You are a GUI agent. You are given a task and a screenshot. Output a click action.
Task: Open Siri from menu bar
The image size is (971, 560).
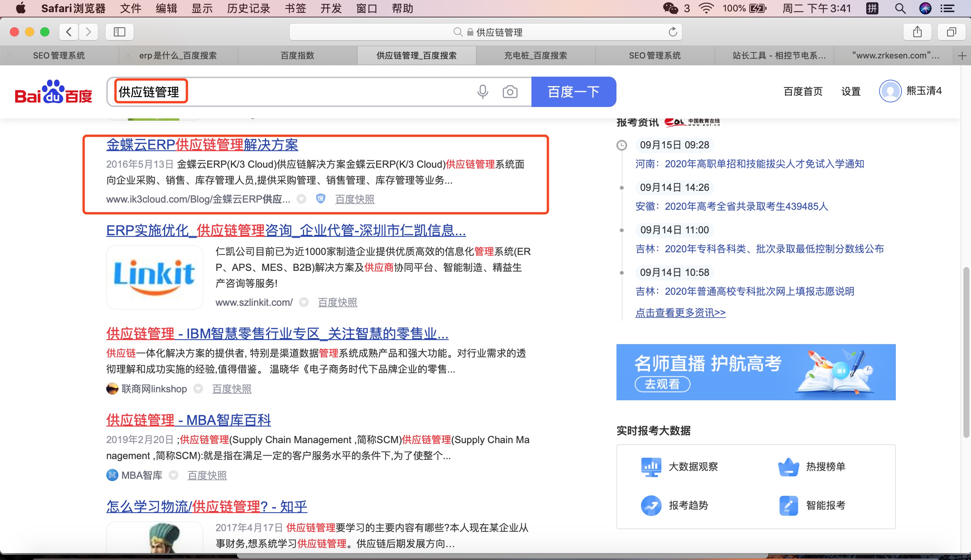coord(925,8)
